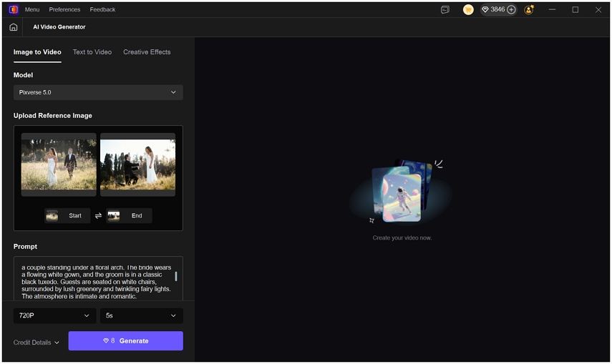Open the Pixverse 5.0 model dropdown
The width and height of the screenshot is (612, 364).
click(98, 92)
